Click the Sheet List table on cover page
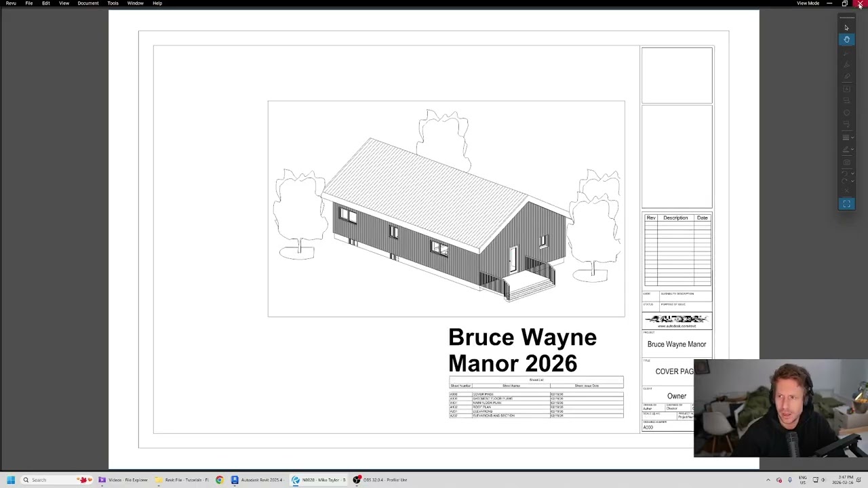868x488 pixels. pos(536,398)
